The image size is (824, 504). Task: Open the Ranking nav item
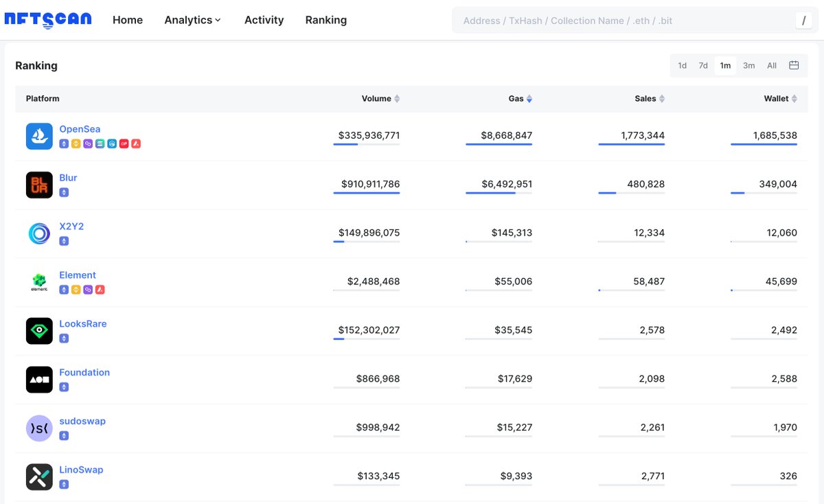326,20
